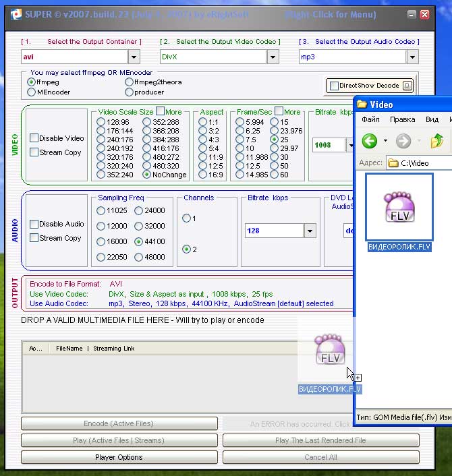Image resolution: width=452 pixels, height=476 pixels.
Task: Tick the More checkbox for Video Scale Size
Action: pyautogui.click(x=160, y=111)
